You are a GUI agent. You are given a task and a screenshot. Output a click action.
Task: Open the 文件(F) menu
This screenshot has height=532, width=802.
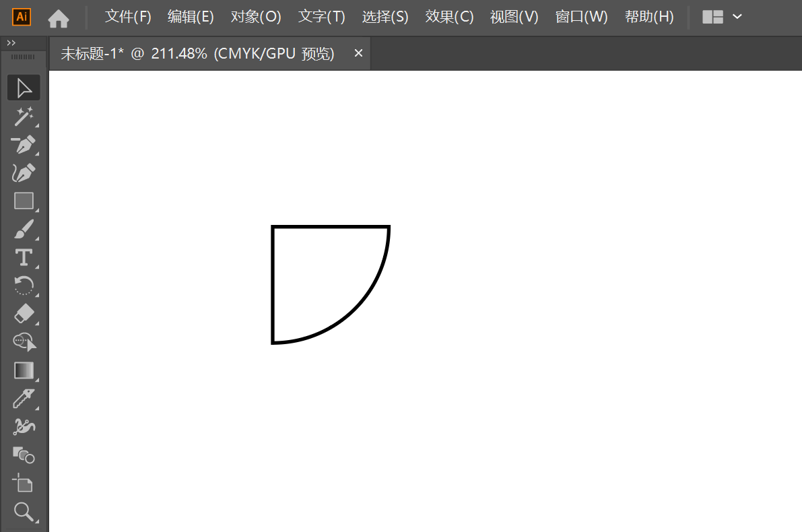128,16
